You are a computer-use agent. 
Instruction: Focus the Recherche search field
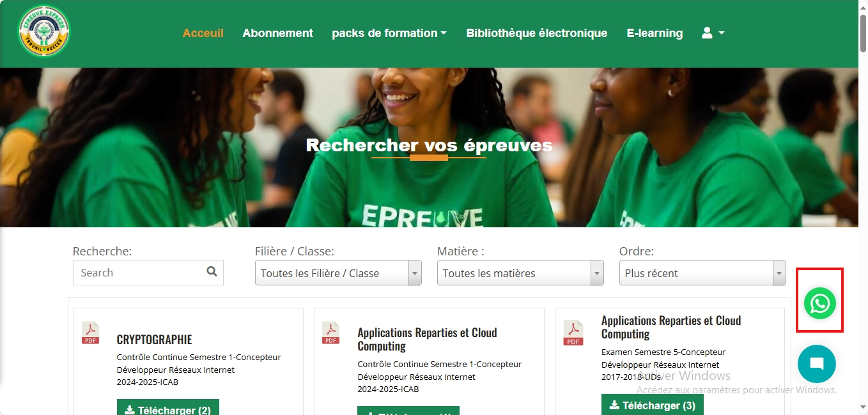click(x=148, y=273)
